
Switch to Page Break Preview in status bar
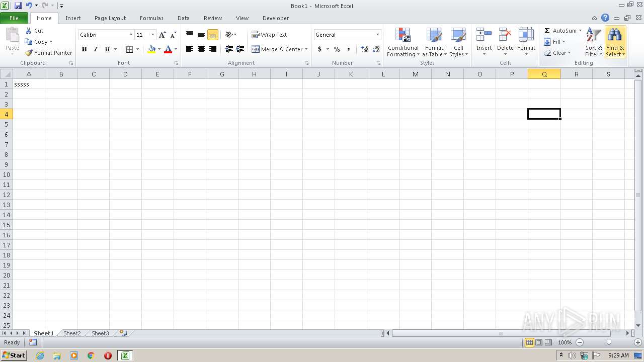click(548, 342)
